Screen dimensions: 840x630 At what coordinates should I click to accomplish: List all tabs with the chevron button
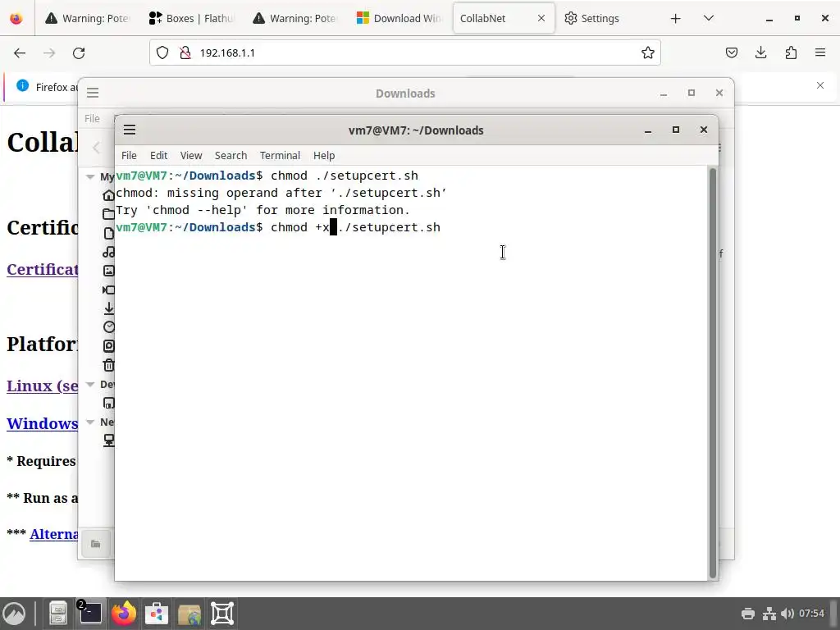pyautogui.click(x=708, y=19)
